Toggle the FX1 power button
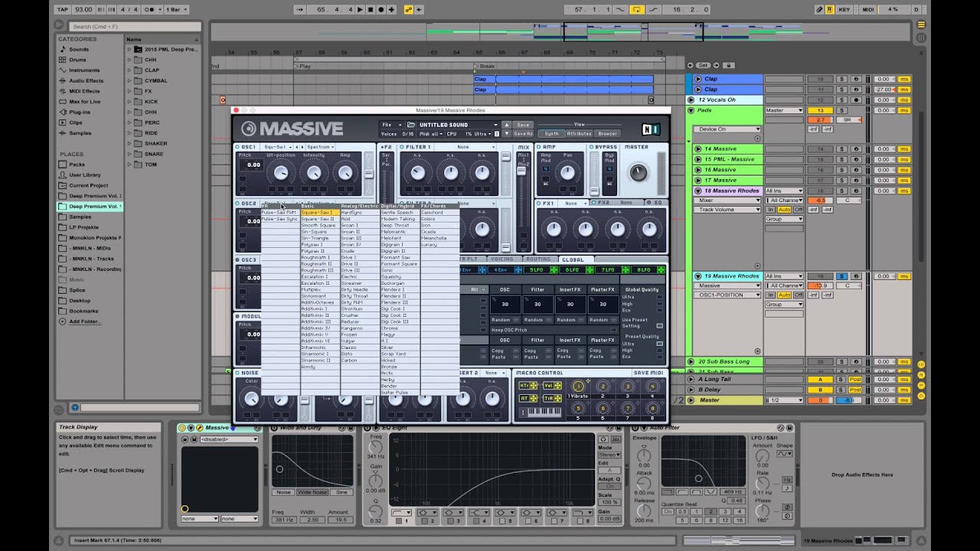980x551 pixels. (x=539, y=204)
